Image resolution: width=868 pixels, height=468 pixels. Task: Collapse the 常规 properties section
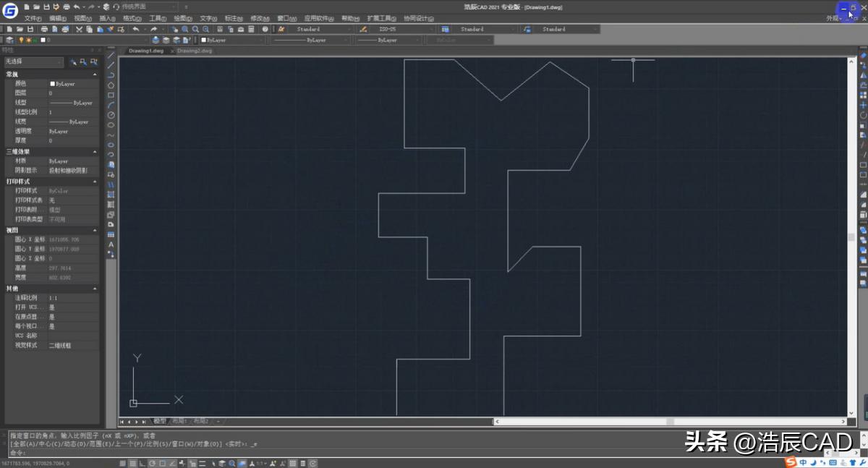pos(95,75)
